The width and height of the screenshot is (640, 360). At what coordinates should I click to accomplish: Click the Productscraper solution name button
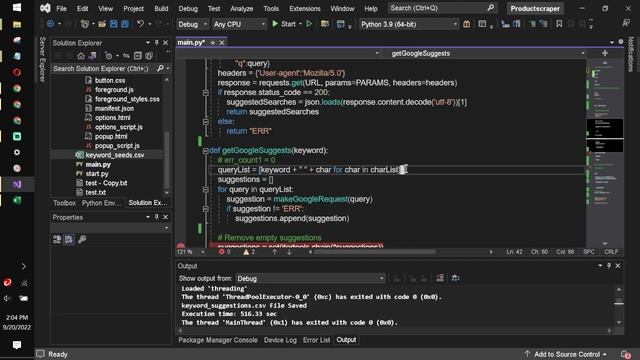535,8
